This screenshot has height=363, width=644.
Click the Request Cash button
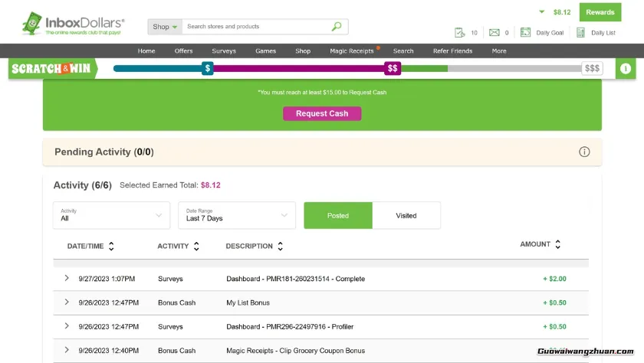(322, 114)
